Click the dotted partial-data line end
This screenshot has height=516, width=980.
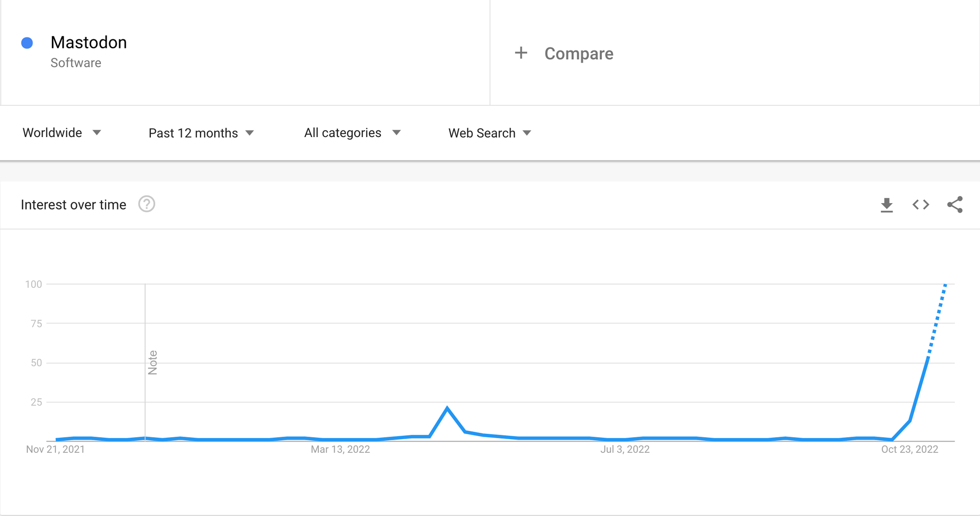pos(945,284)
